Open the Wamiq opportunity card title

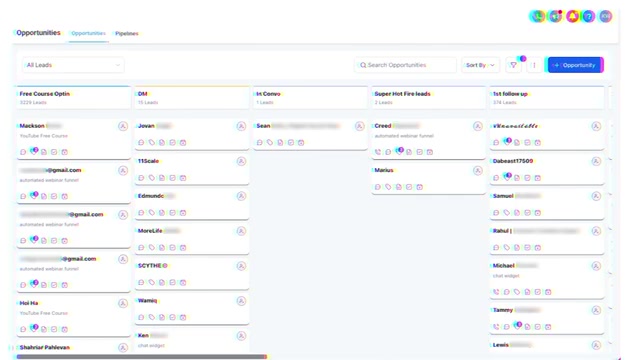click(147, 301)
